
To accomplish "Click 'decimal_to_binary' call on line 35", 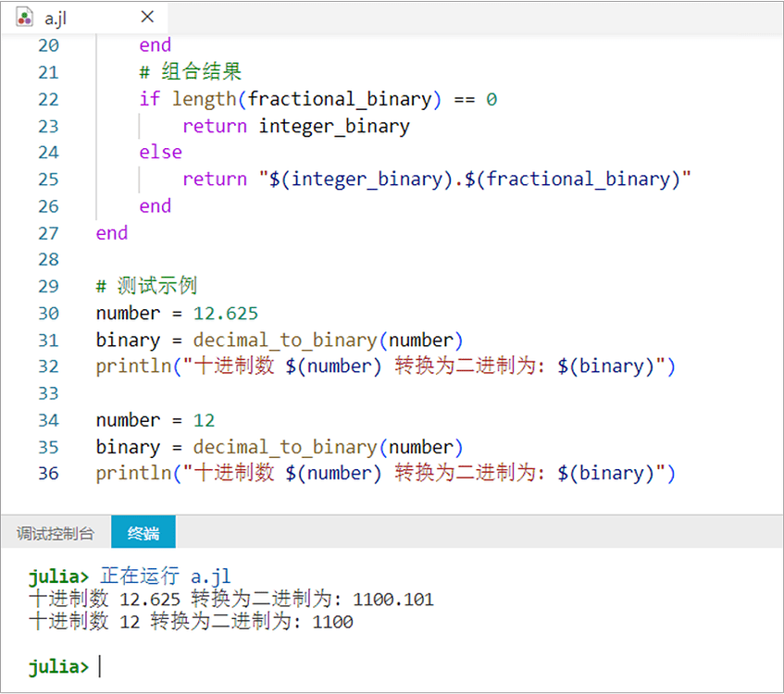I will tap(285, 448).
